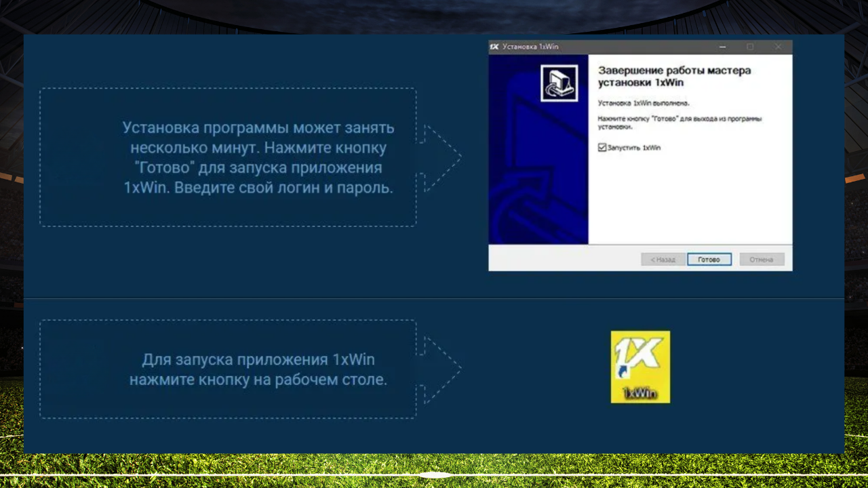Toggle the Запустить 1xWin checkbox
868x488 pixels.
(602, 147)
